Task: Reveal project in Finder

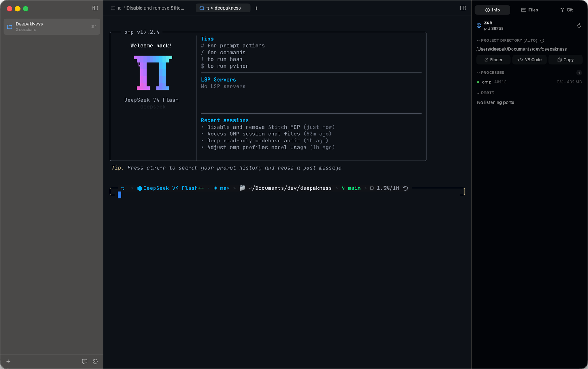Action: coord(493,60)
